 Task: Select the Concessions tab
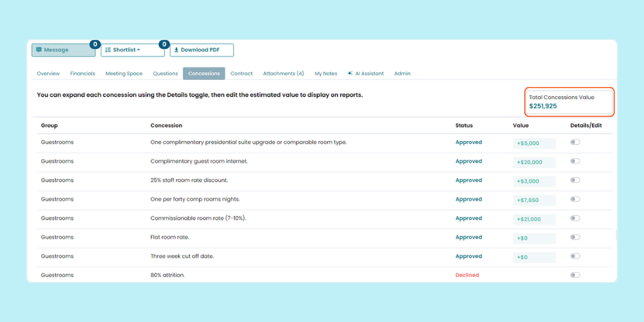pyautogui.click(x=204, y=73)
